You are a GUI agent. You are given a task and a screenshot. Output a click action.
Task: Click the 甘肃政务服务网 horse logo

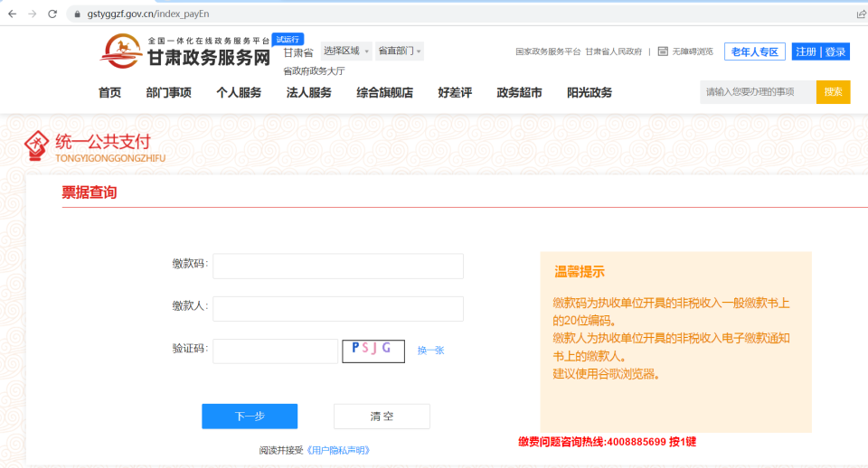point(119,51)
